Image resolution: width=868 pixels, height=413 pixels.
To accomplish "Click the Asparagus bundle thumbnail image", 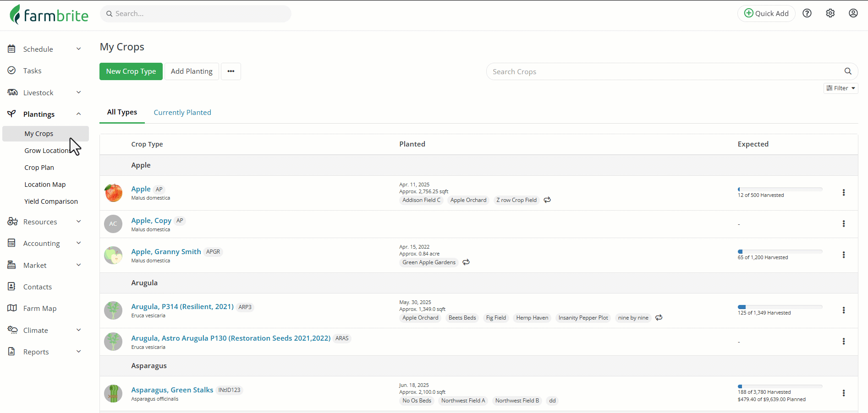I will [113, 393].
